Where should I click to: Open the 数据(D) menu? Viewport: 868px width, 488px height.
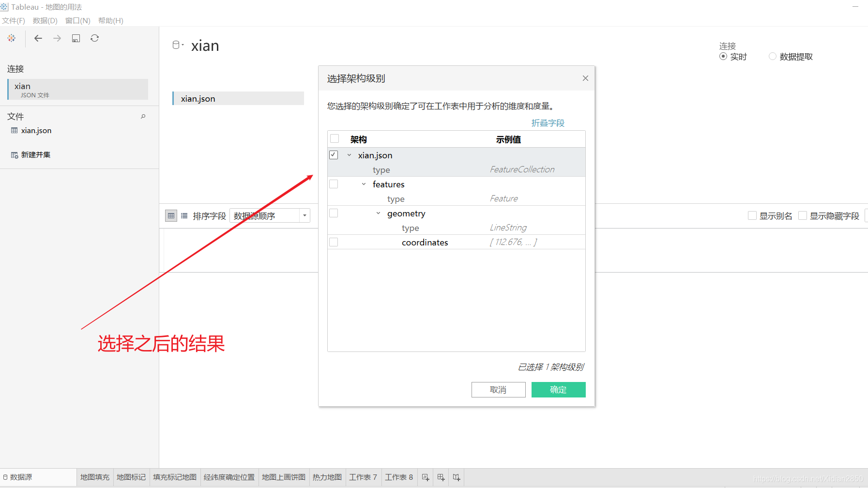pos(45,20)
